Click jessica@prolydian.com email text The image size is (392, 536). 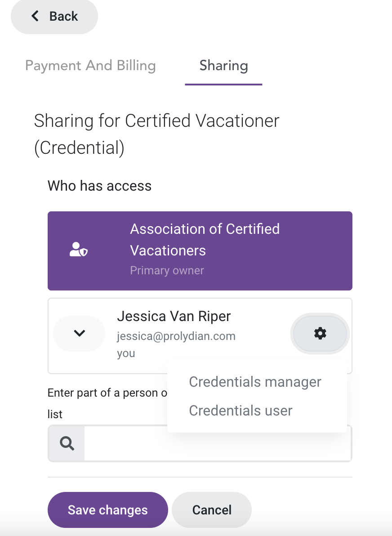[x=176, y=336]
